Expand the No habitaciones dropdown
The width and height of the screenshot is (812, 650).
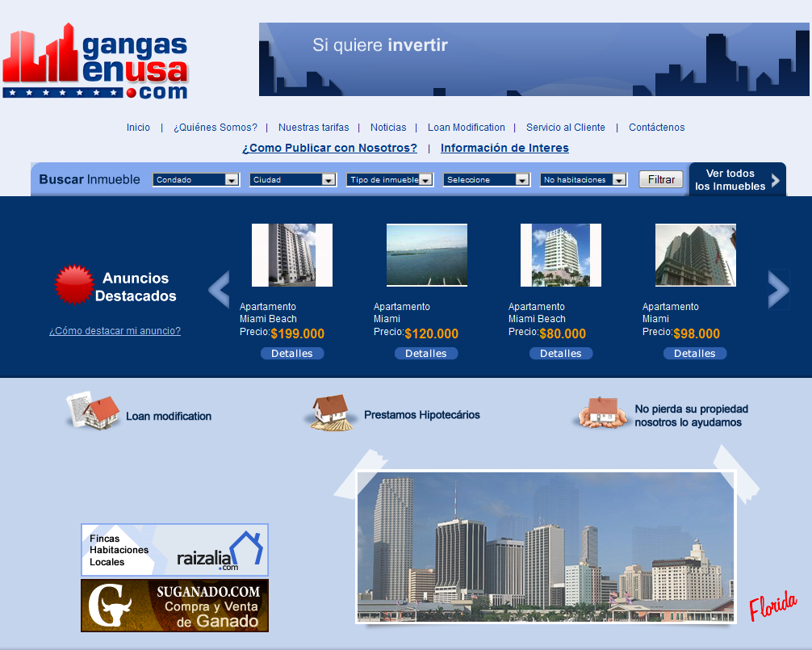coord(584,180)
